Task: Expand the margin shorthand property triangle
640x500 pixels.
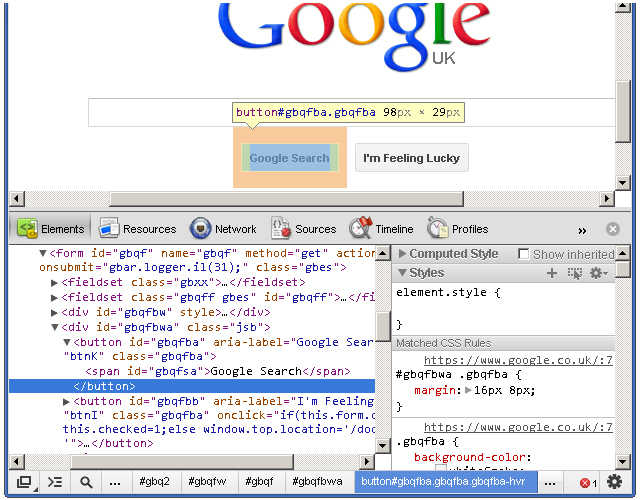Action: 468,390
